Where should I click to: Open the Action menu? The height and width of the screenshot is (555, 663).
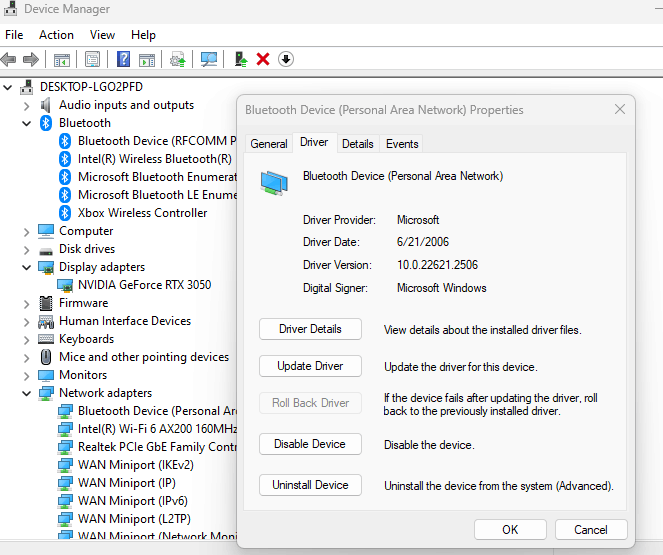[56, 35]
